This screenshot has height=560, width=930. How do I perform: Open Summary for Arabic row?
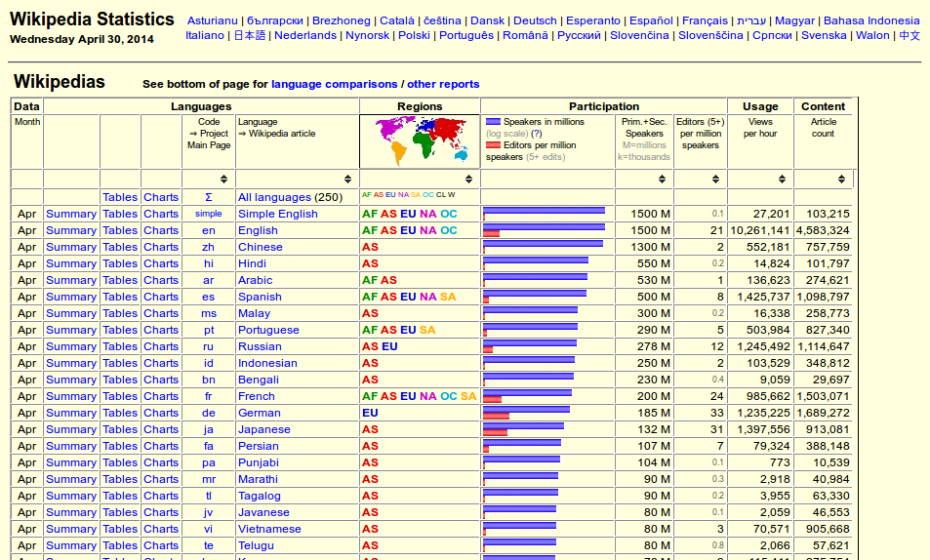click(71, 280)
